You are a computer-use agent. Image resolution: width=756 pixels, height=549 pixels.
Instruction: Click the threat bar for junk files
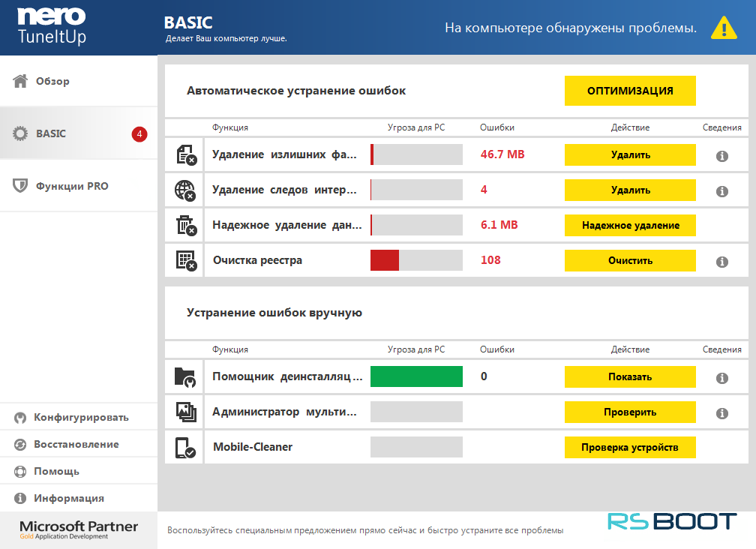416,154
